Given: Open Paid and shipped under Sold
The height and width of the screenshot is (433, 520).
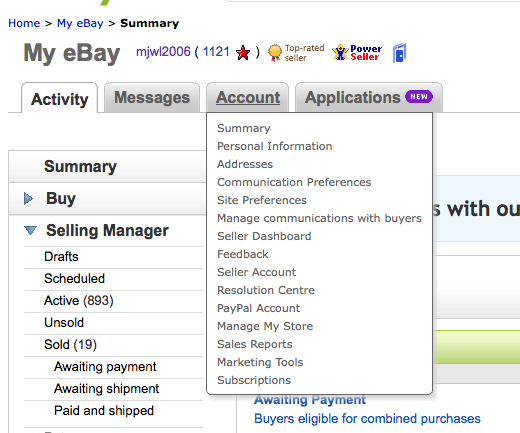Looking at the screenshot, I should point(104,411).
